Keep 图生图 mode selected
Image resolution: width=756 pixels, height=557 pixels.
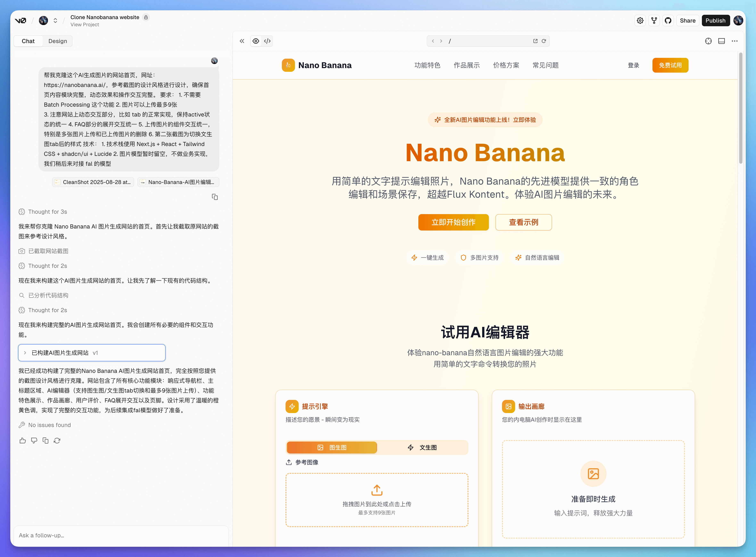click(332, 447)
